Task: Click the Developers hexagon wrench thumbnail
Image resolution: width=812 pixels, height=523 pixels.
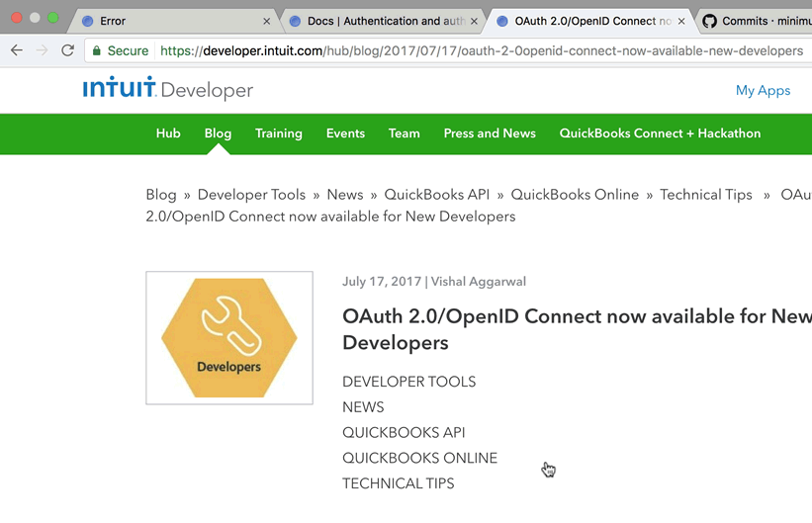Action: click(229, 337)
